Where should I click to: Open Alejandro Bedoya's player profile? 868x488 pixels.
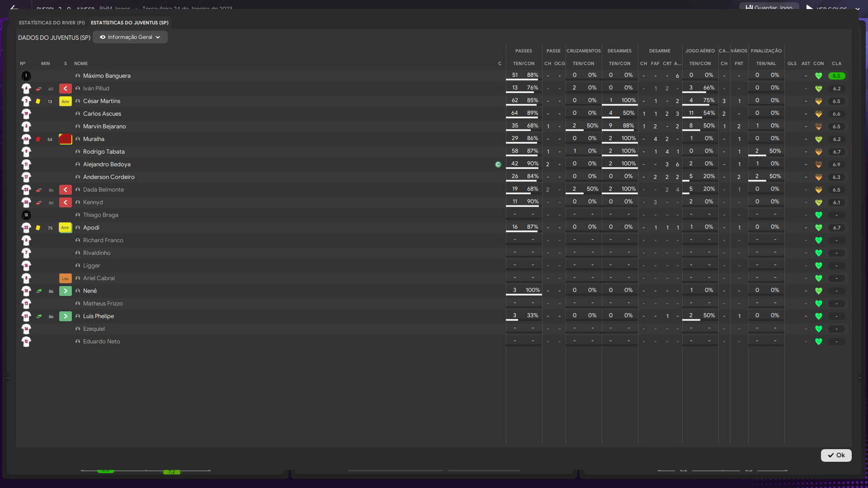pos(107,164)
